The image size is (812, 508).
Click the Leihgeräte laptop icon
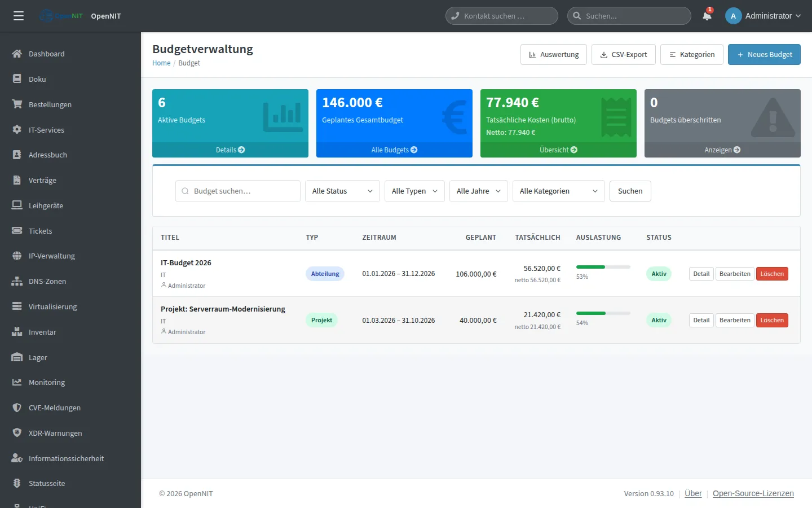click(x=17, y=205)
